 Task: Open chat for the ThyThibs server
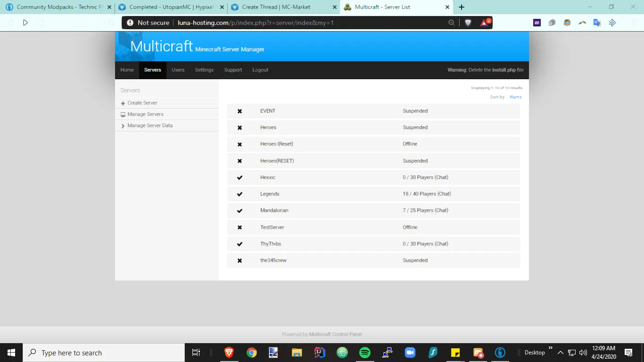coord(441,244)
